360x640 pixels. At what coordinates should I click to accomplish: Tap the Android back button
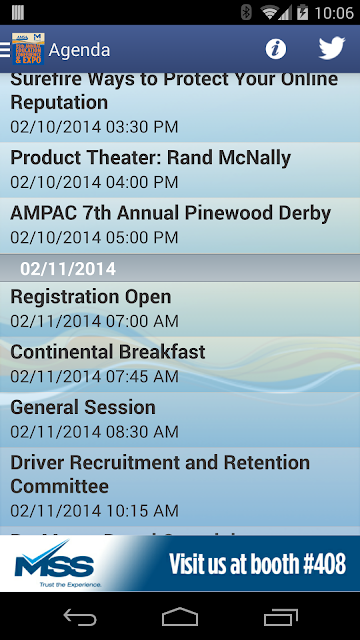pos(80,617)
